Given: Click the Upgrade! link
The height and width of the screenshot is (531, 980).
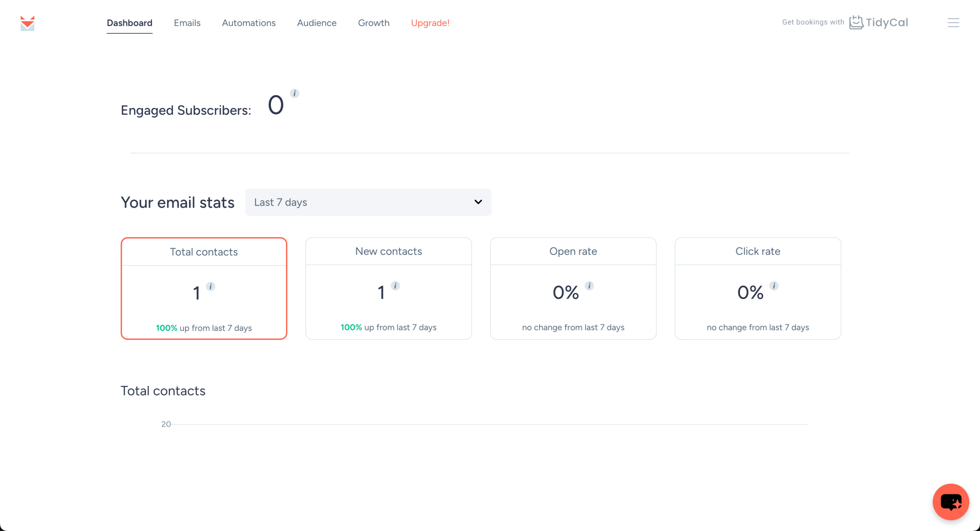Looking at the screenshot, I should point(430,23).
